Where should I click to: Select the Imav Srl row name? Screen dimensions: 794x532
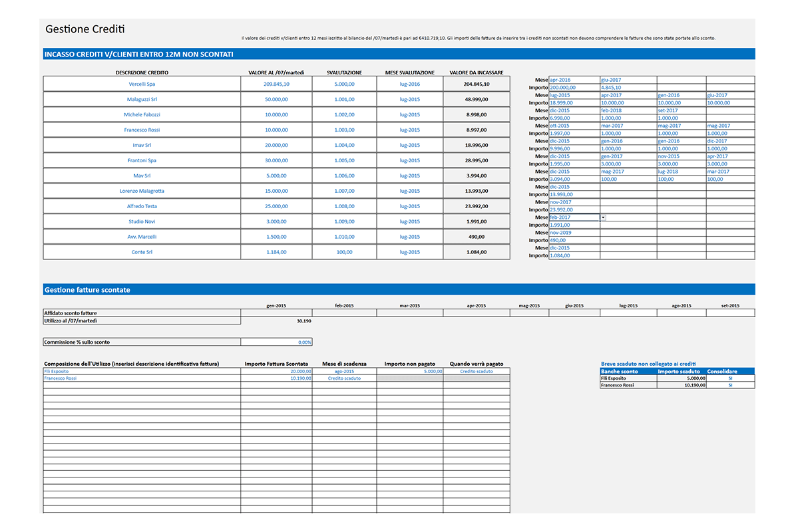click(142, 145)
